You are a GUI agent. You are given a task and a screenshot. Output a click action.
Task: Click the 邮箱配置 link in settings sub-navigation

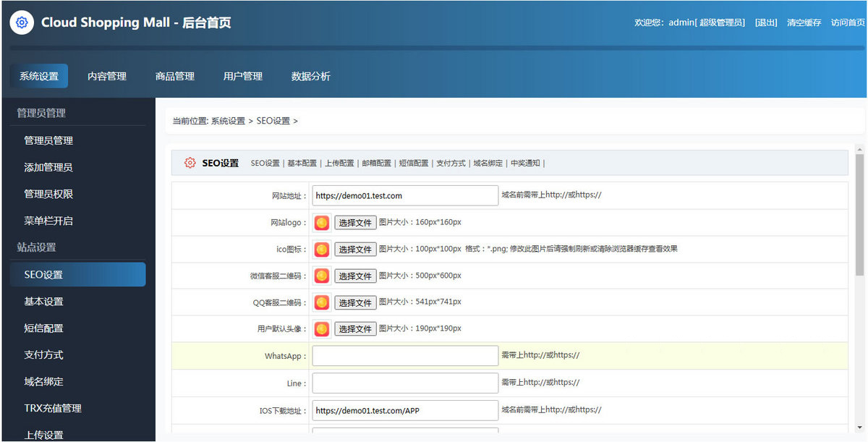pos(377,163)
